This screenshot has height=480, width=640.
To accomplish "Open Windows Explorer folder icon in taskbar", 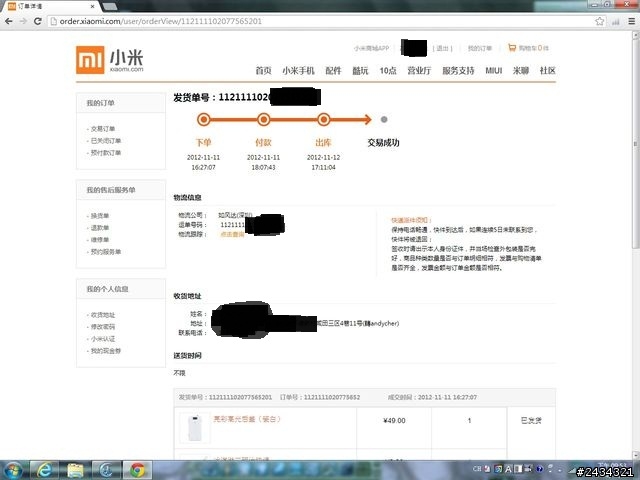I will (x=75, y=471).
